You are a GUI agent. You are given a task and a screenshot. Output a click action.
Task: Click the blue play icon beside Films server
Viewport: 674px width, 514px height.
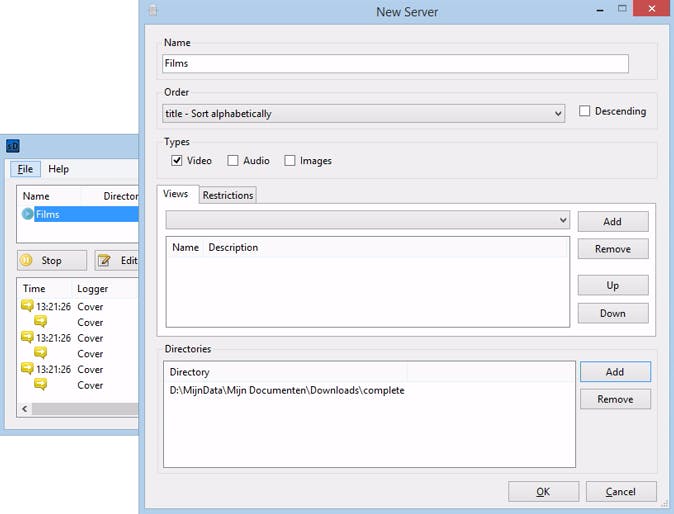[28, 214]
